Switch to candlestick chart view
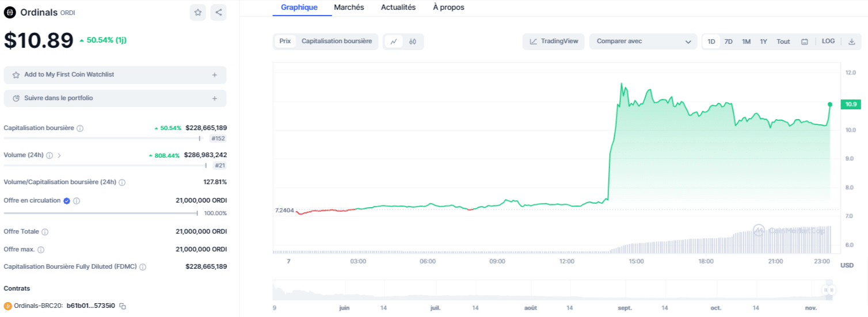Image resolution: width=868 pixels, height=317 pixels. pos(413,41)
